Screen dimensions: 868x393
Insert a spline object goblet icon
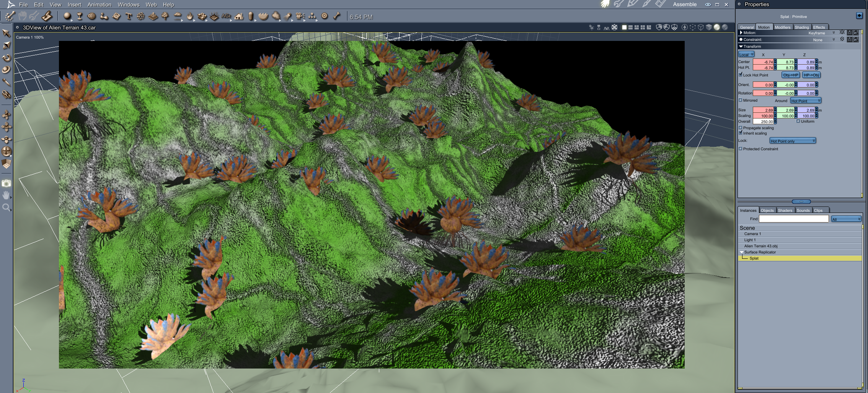80,16
